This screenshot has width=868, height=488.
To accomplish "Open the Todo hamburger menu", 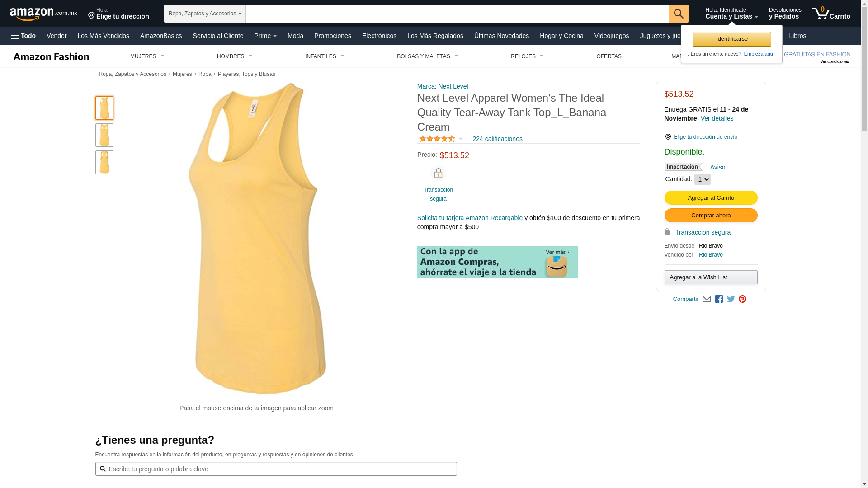I will point(23,36).
